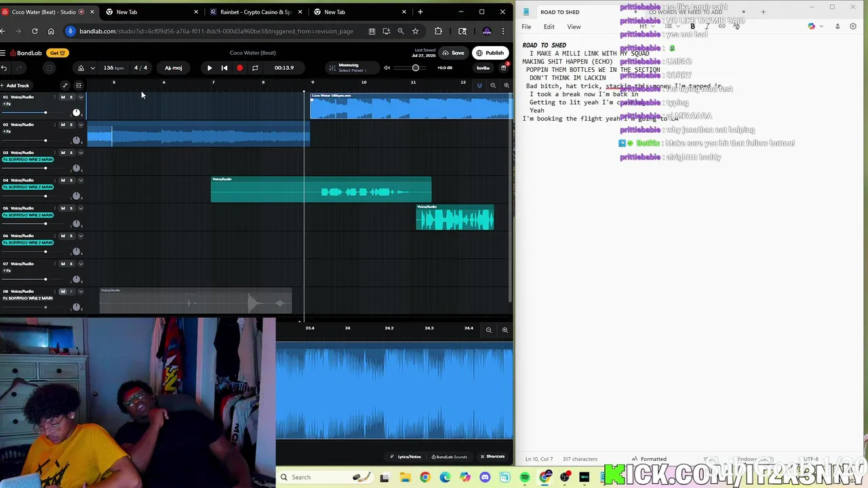The width and height of the screenshot is (868, 488).
Task: Select the Coco Water 136bpm.wav clip
Action: point(411,106)
